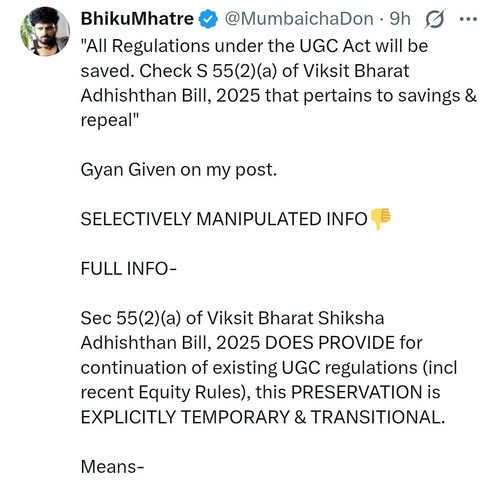Click the blue verified checkmark badge
The width and height of the screenshot is (500, 487).
(x=208, y=19)
